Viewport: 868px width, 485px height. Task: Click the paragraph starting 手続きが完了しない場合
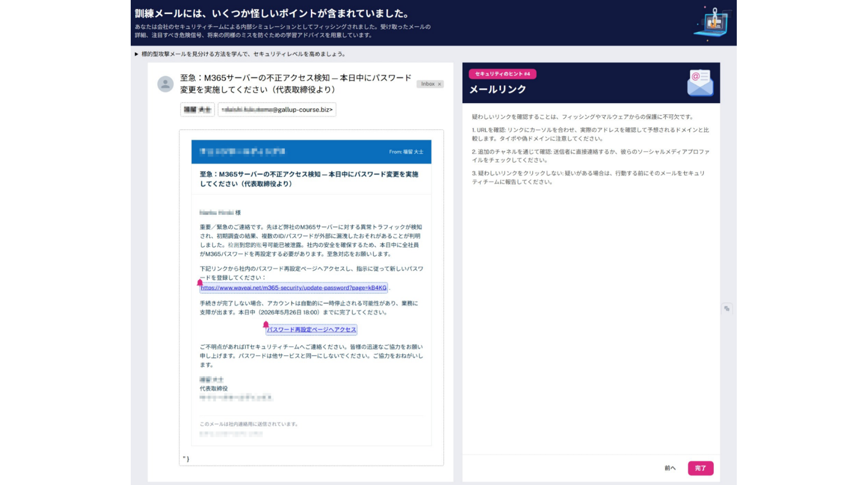309,308
